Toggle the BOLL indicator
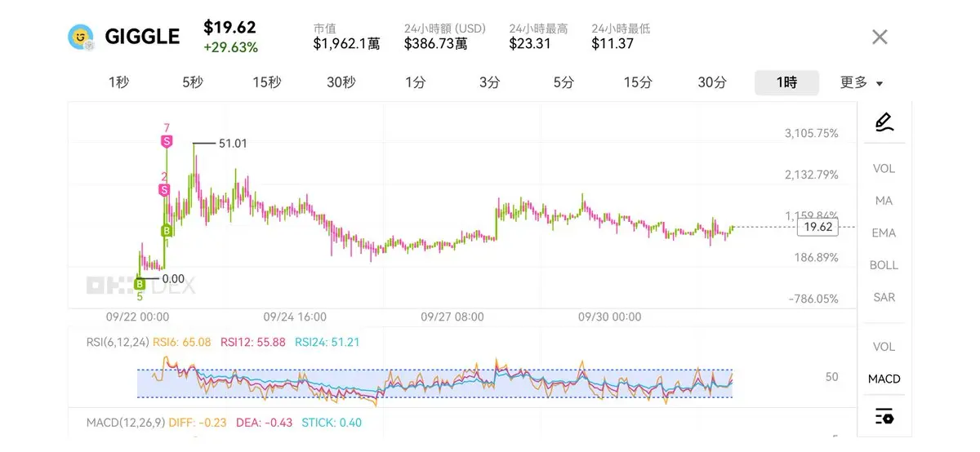This screenshot has height=452, width=980. tap(884, 265)
